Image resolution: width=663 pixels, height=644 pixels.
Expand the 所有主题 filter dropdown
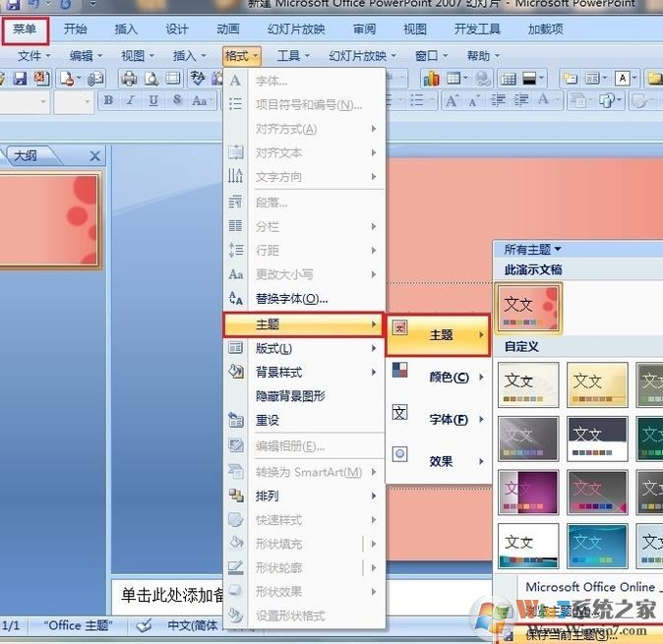tap(533, 250)
